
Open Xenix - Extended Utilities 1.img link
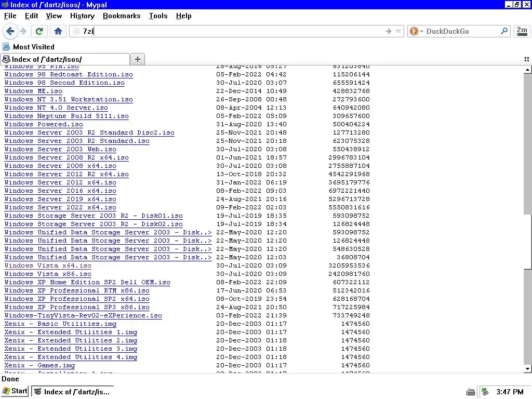point(71,332)
